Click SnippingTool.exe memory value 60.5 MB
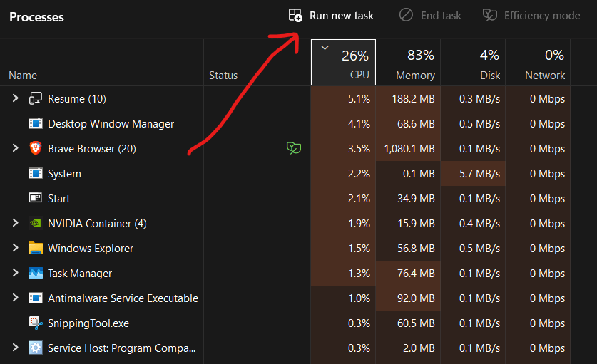 click(x=416, y=323)
